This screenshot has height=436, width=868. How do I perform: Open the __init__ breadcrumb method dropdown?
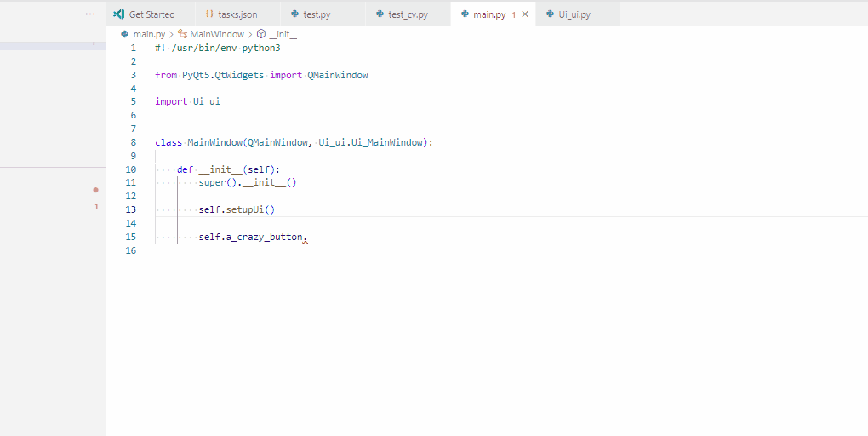pyautogui.click(x=283, y=34)
